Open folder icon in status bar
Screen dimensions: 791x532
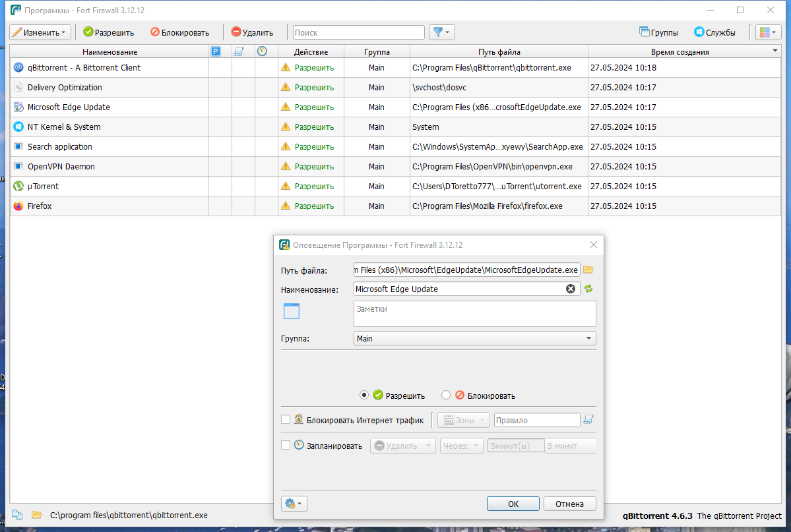(36, 515)
